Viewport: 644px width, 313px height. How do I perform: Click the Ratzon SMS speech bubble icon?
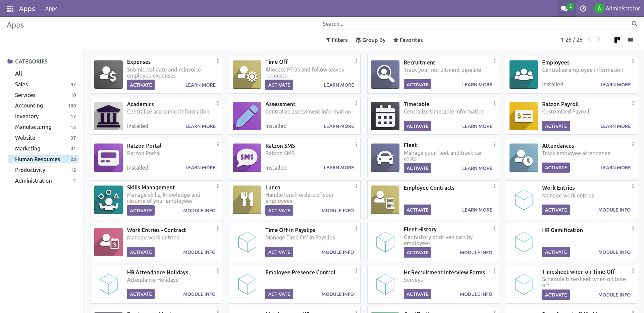[247, 158]
